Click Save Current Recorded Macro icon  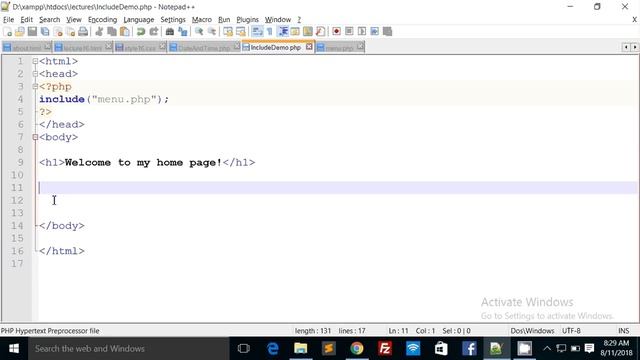387,31
